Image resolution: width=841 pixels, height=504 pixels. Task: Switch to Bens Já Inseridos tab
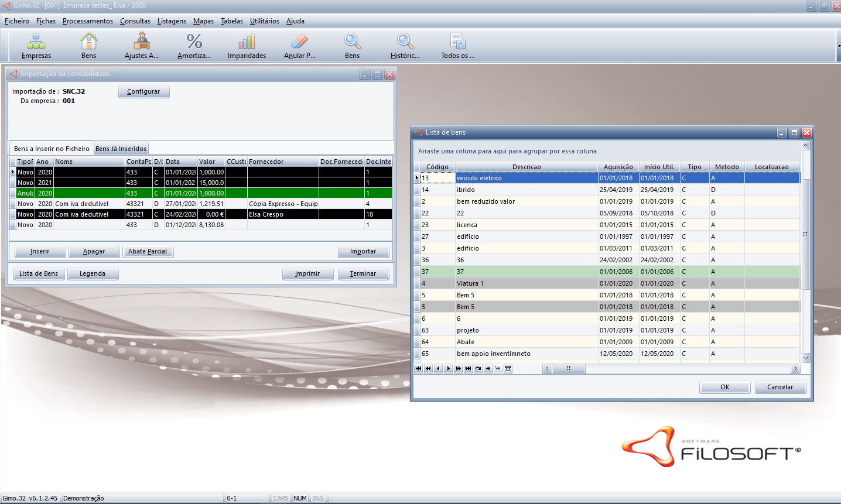click(x=121, y=149)
